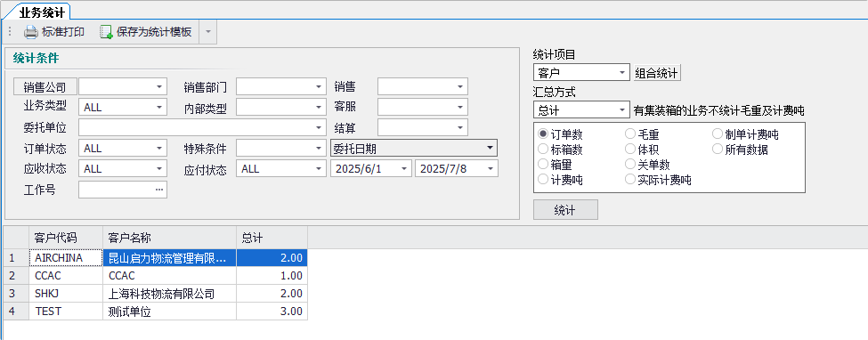
Task: Expand the 订单状态 dropdown
Action: pos(159,149)
